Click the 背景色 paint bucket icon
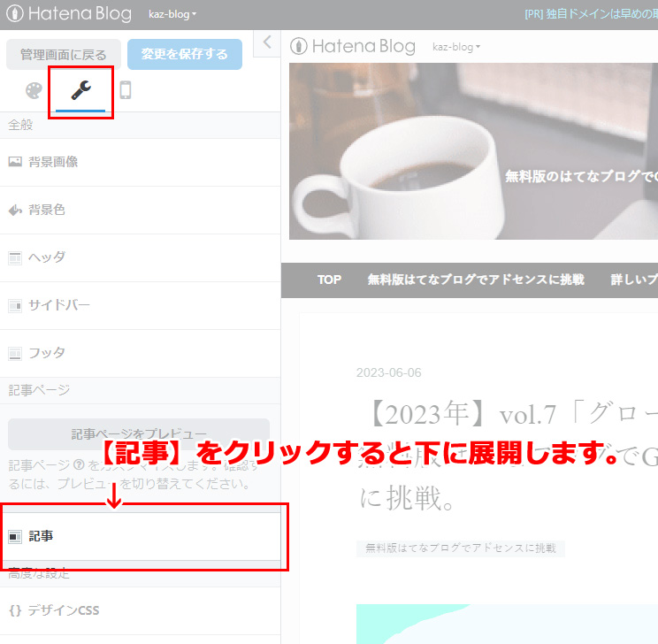 pos(15,210)
